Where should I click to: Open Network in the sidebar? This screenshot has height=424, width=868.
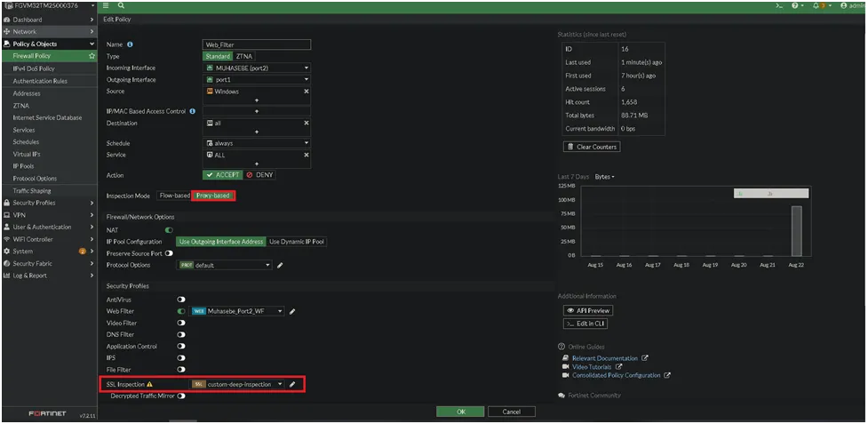coord(49,31)
